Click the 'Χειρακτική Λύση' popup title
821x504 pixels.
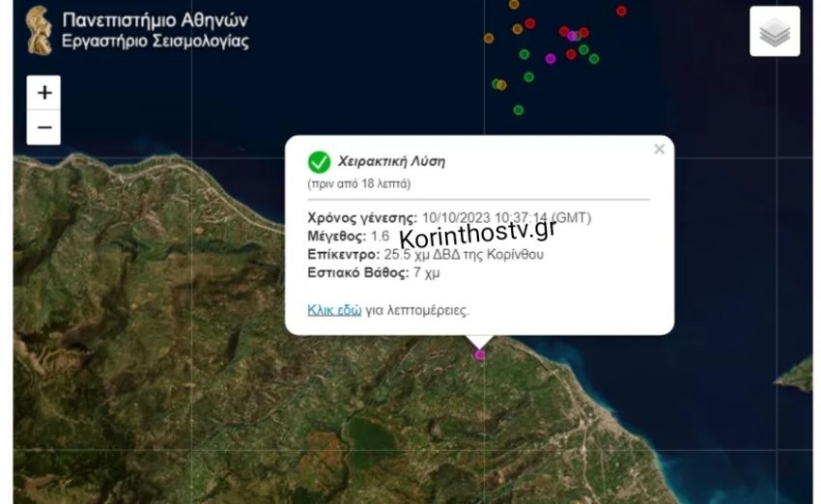(x=391, y=161)
